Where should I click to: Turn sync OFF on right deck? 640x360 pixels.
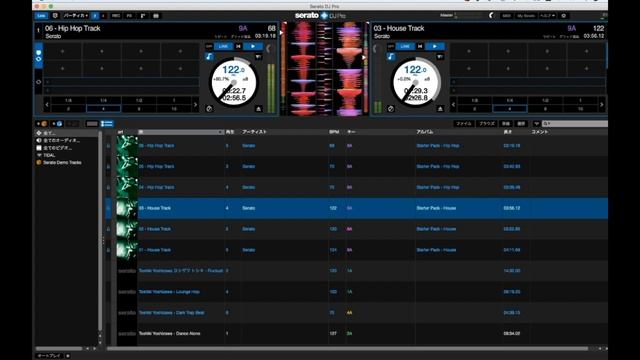coord(391,46)
